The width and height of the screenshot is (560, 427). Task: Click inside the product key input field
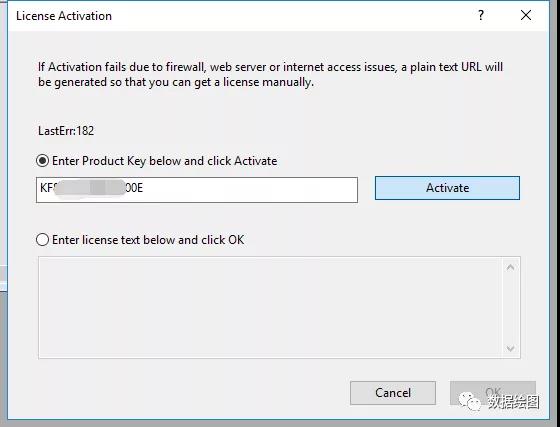(197, 190)
